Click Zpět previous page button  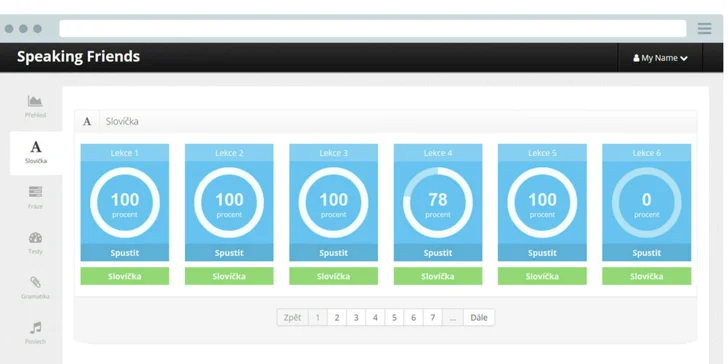tap(292, 318)
